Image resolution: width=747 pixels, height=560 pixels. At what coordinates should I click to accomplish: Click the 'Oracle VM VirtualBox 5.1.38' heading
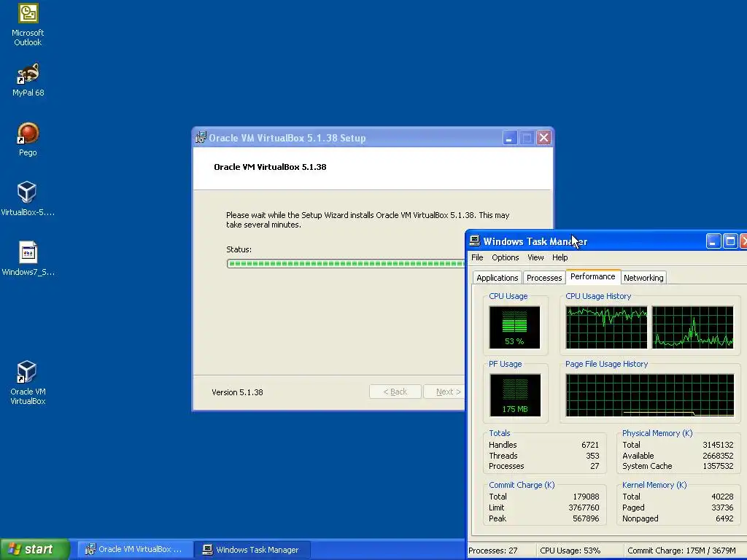(x=270, y=167)
